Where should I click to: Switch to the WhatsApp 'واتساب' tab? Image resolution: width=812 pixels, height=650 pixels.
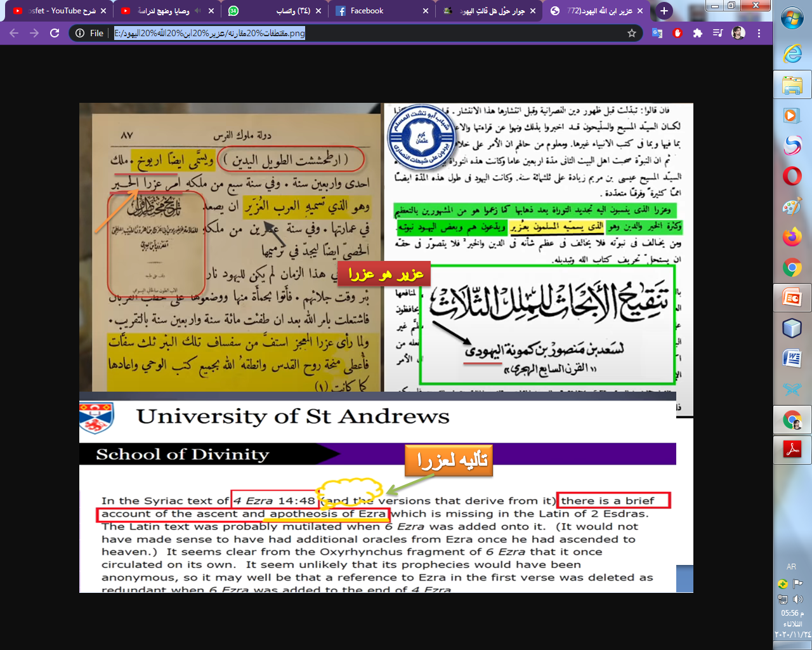275,11
